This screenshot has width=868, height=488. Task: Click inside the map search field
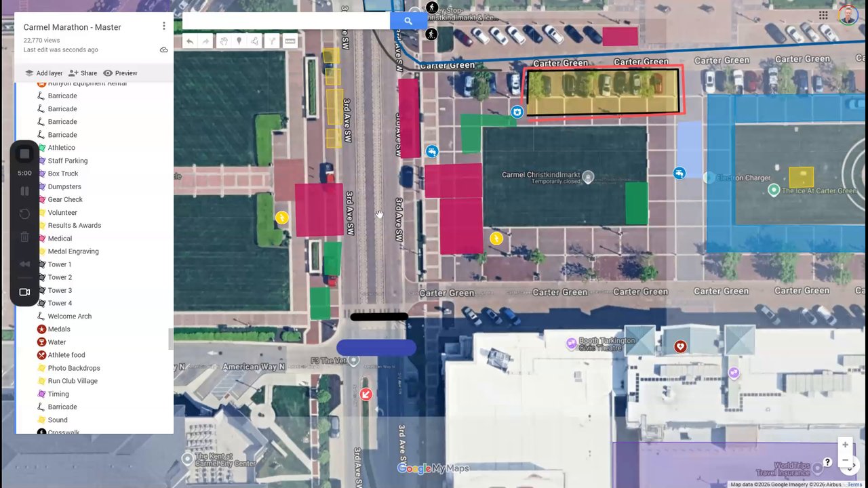[286, 21]
